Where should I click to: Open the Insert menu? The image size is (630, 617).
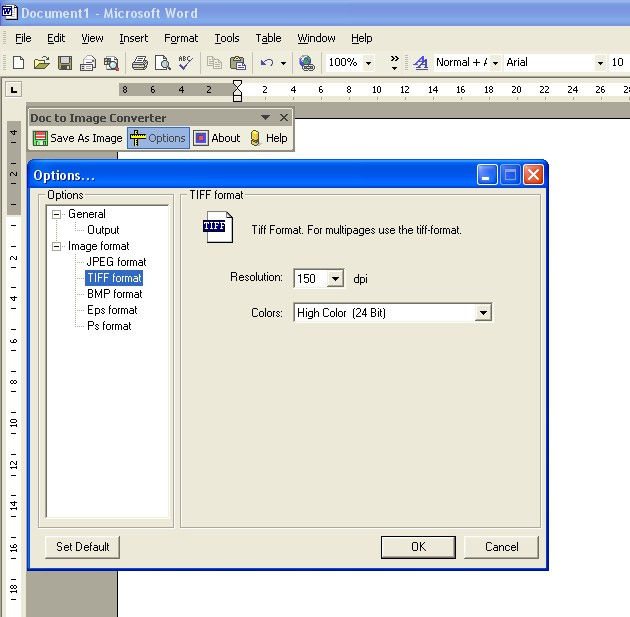click(134, 38)
